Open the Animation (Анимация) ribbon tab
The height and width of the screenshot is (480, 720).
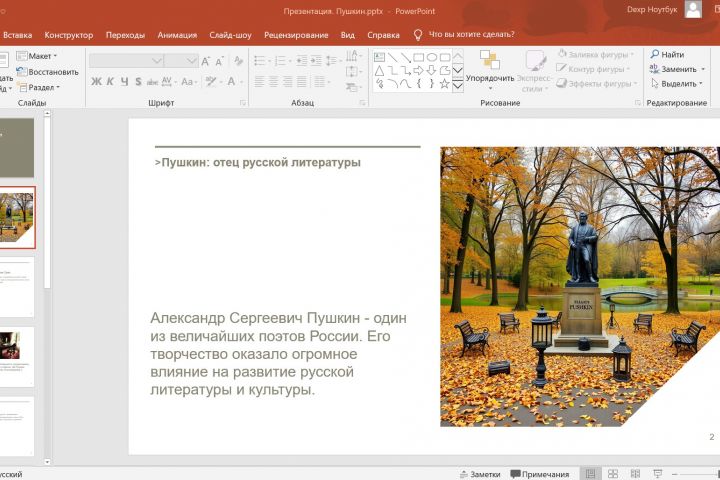click(177, 35)
